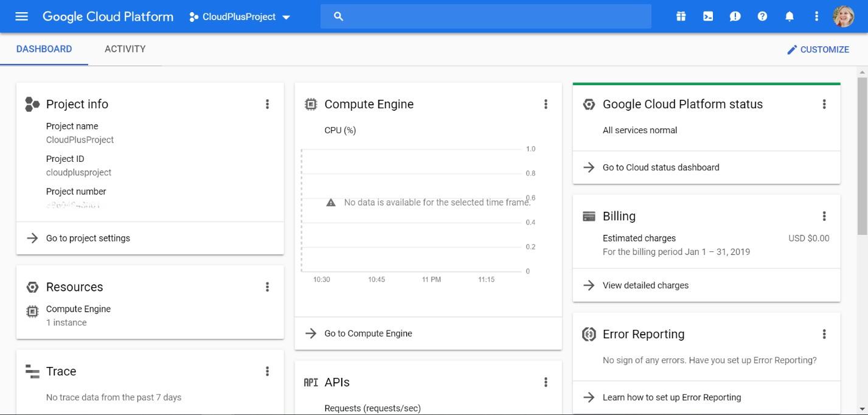Open the send feedback icon
The image size is (868, 415).
tap(735, 16)
